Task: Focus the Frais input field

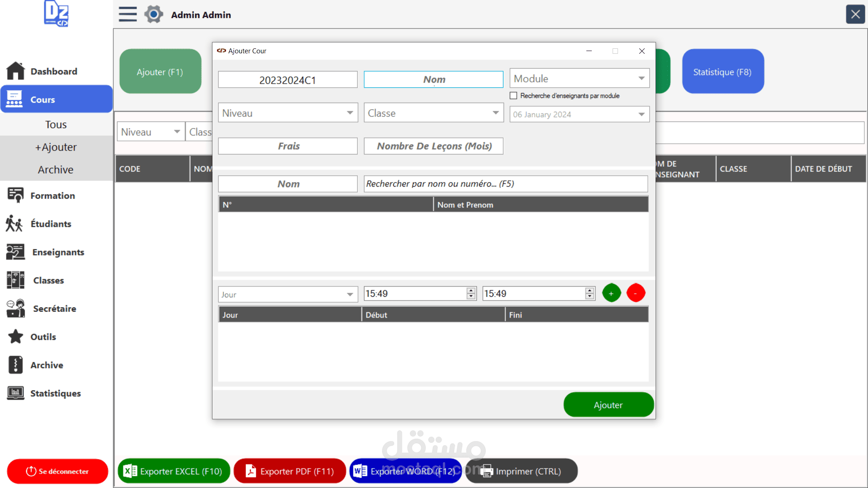Action: [x=288, y=146]
